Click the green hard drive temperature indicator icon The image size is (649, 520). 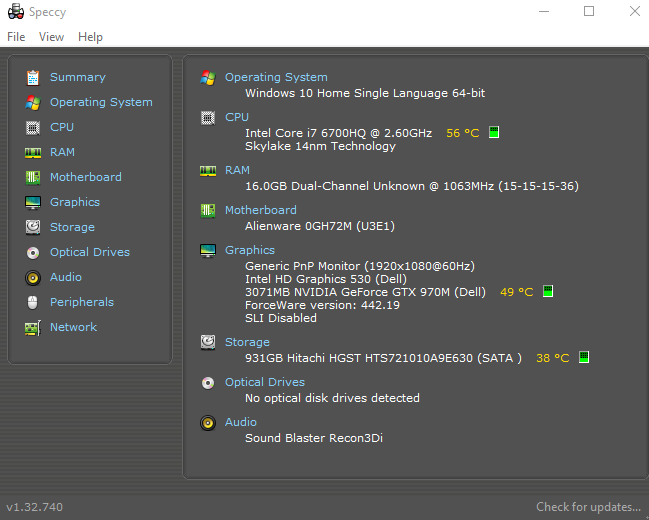(x=584, y=357)
